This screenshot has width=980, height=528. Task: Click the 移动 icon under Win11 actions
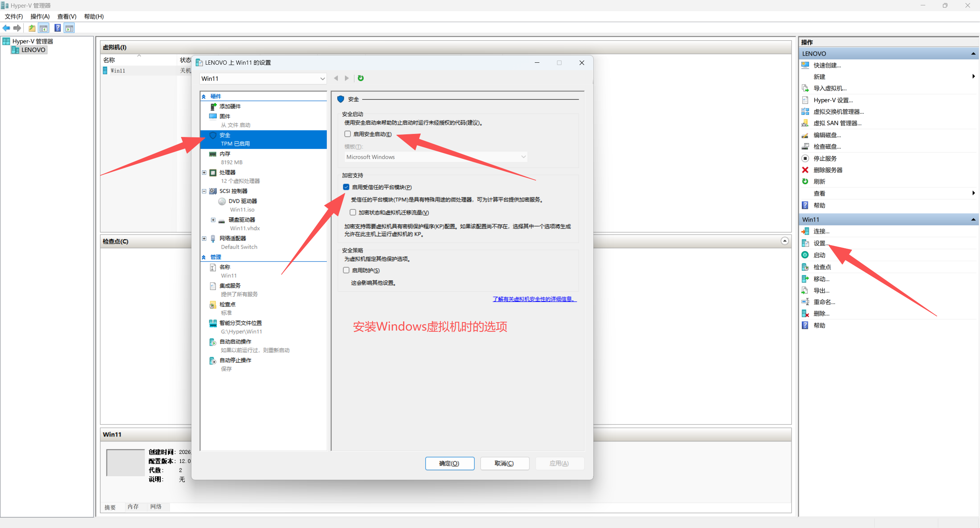(x=805, y=279)
